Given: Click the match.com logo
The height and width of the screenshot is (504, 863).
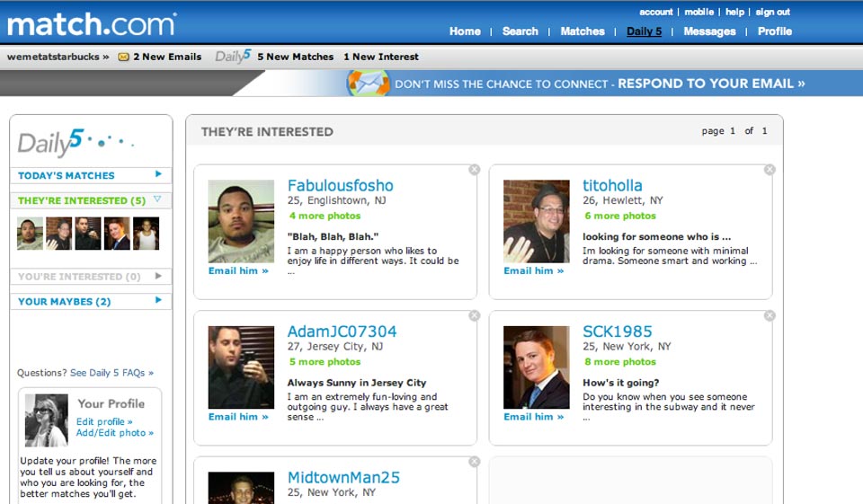Looking at the screenshot, I should click(91, 23).
